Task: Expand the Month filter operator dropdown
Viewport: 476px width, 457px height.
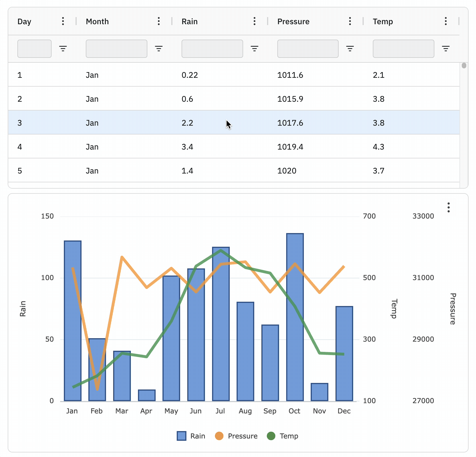Action: pyautogui.click(x=159, y=49)
